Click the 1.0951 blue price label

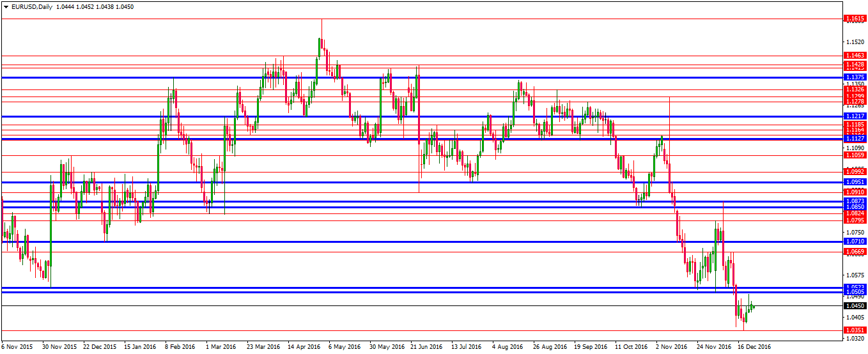855,182
